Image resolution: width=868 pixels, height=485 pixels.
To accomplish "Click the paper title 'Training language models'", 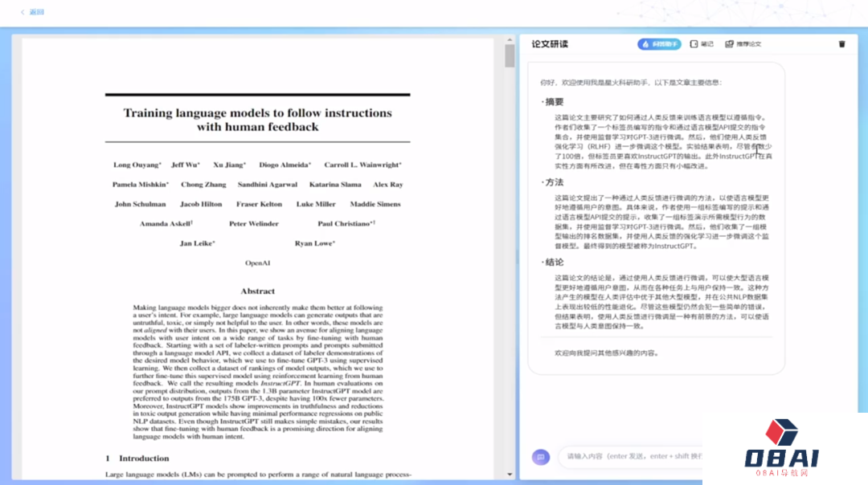I will click(x=257, y=120).
